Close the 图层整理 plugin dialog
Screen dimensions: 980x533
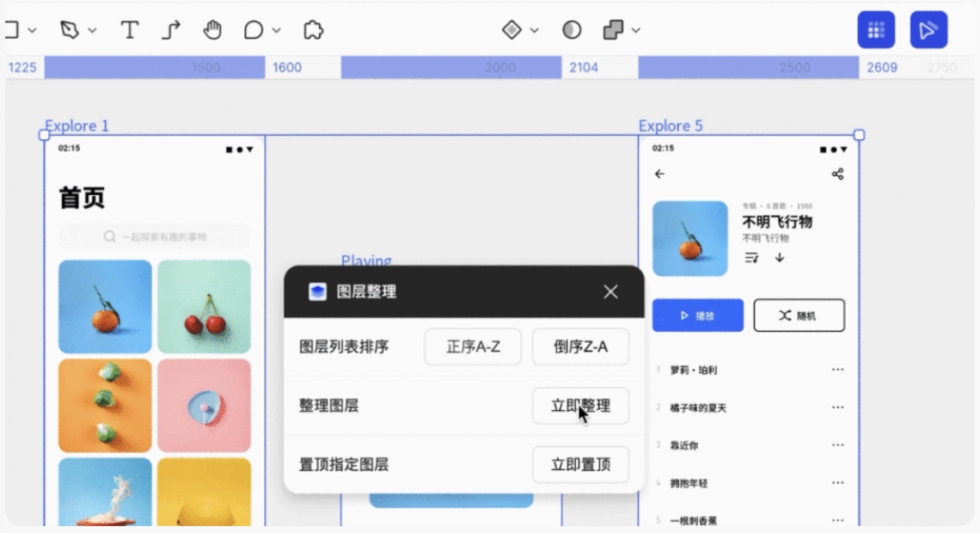pyautogui.click(x=610, y=292)
